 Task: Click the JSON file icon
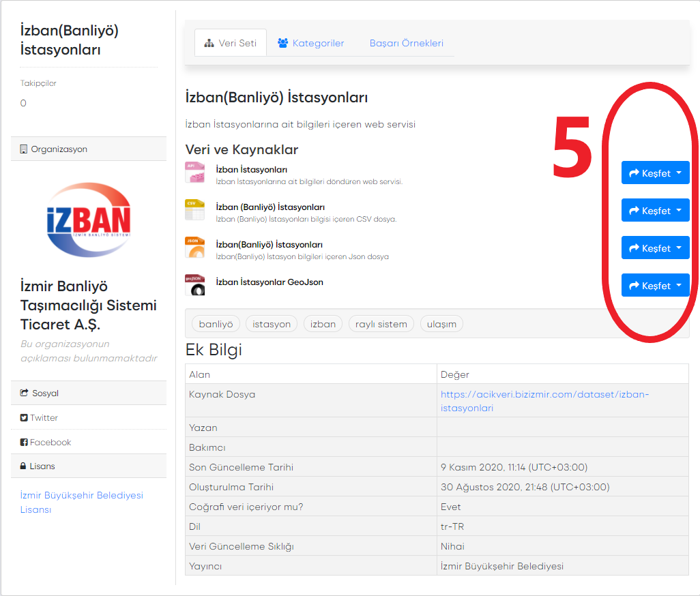(x=194, y=248)
